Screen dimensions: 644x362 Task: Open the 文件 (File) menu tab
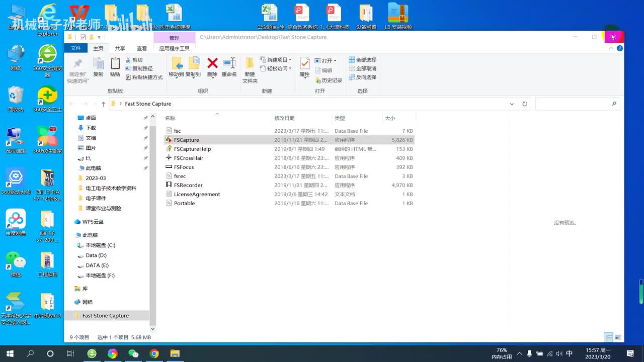pos(75,48)
